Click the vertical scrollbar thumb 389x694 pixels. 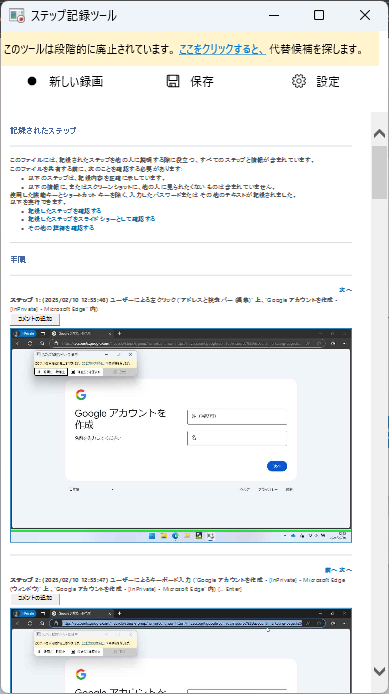pyautogui.click(x=379, y=172)
